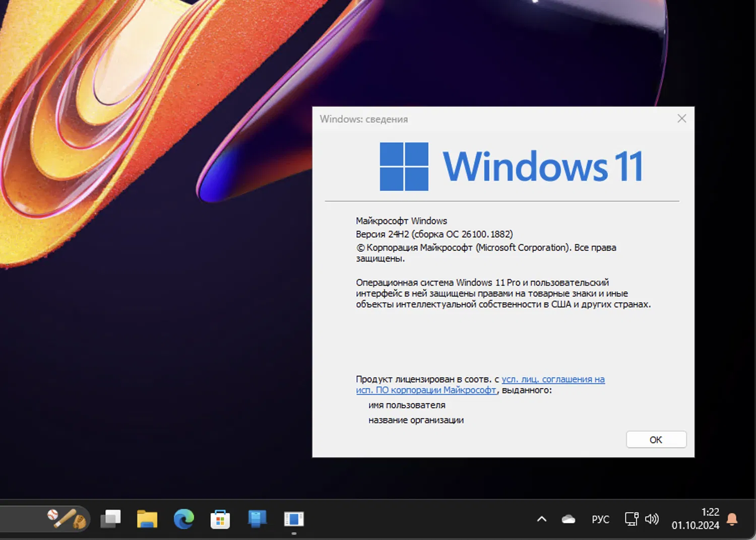Launch the Microsoft Store app
756x540 pixels.
point(220,518)
